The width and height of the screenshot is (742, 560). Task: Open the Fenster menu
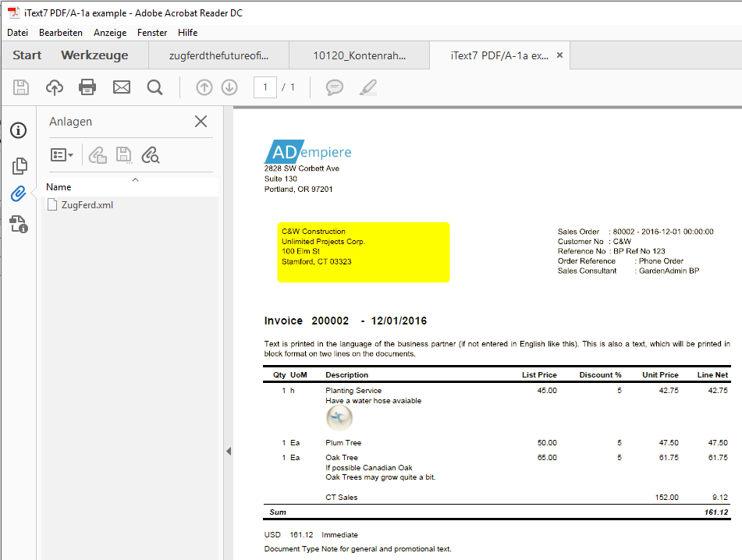click(x=152, y=33)
